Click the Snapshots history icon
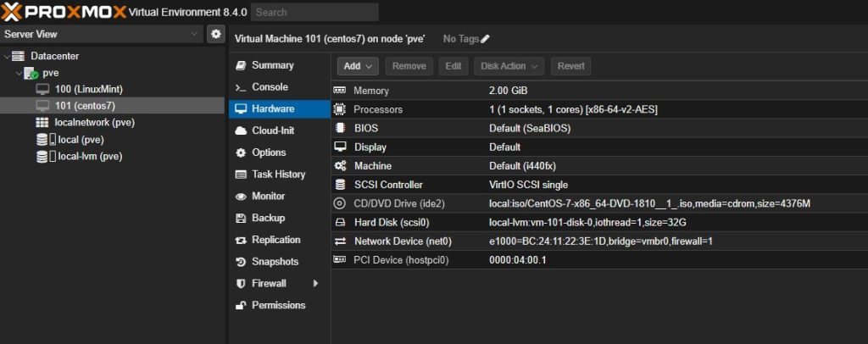868x344 pixels. (240, 262)
